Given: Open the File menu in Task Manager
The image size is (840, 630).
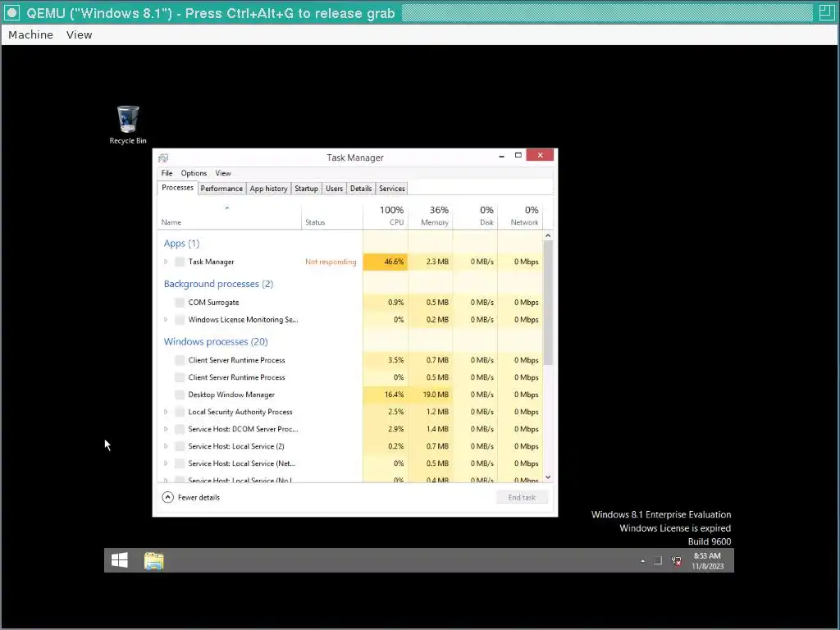Looking at the screenshot, I should pos(167,173).
